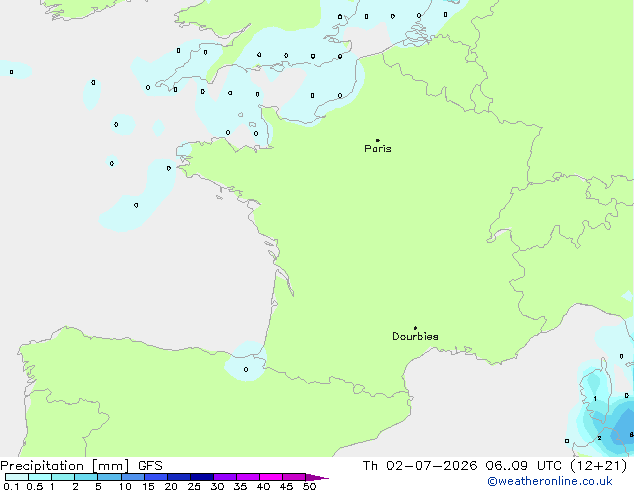The height and width of the screenshot is (490, 634).
Task: Pick the 25–30 mm legend swatch
Action: point(202,477)
